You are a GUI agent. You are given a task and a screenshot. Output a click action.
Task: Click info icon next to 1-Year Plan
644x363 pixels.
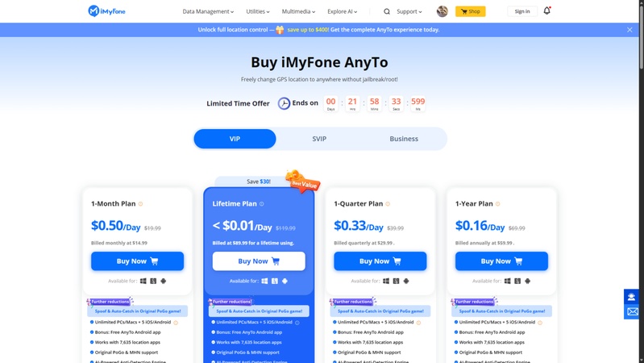pyautogui.click(x=498, y=203)
